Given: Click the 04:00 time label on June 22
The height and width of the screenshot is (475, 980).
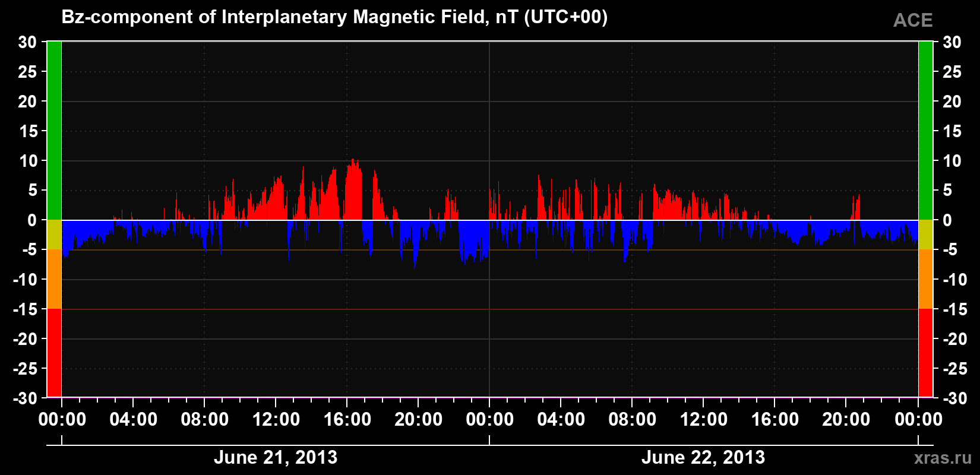Looking at the screenshot, I should click(x=561, y=420).
